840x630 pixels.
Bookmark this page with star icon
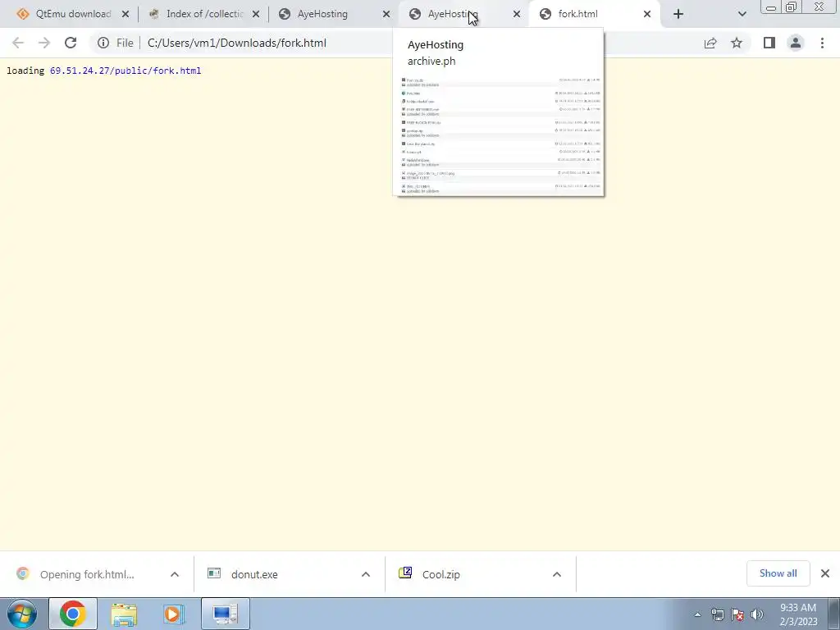(x=737, y=43)
